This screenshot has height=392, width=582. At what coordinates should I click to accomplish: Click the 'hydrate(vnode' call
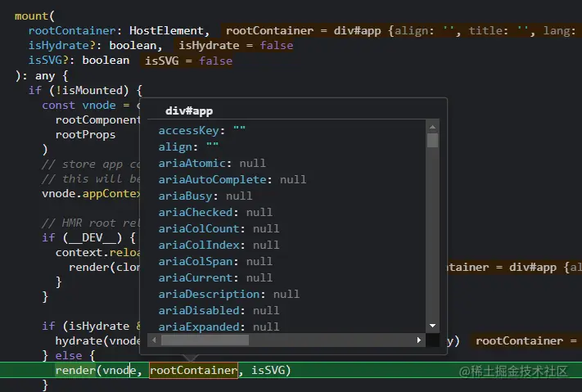coord(97,340)
